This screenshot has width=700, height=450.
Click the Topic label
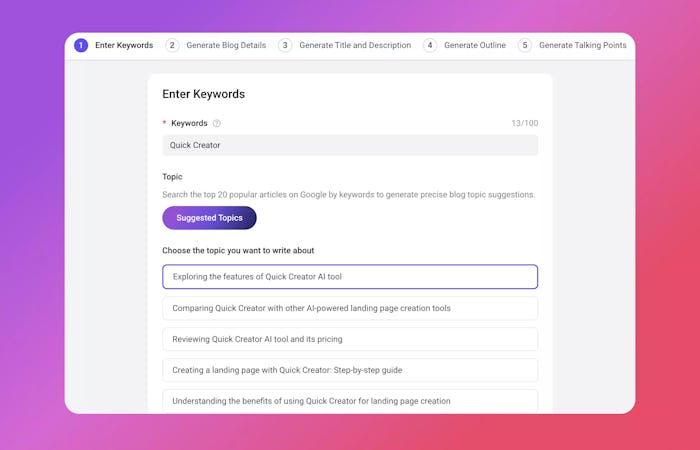tap(172, 177)
